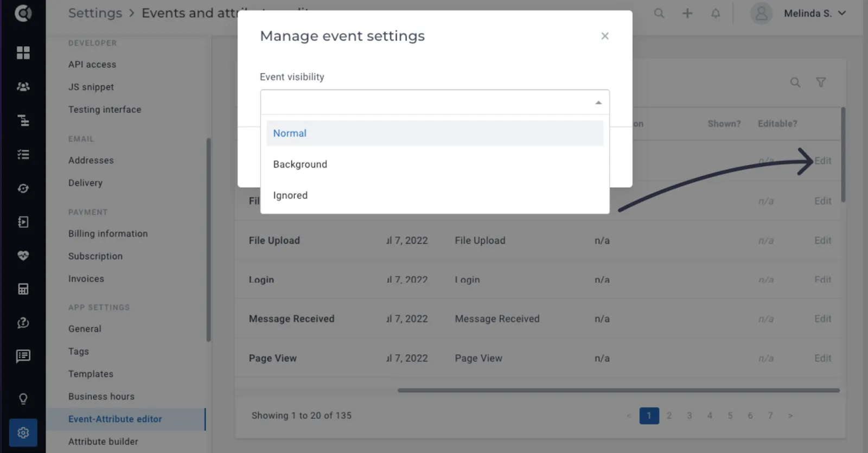Open the heart health icon in sidebar
The width and height of the screenshot is (868, 453).
click(x=23, y=256)
